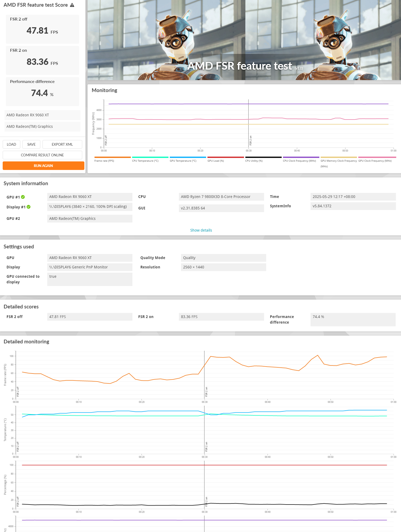This screenshot has width=401, height=532.
Task: Start the test again with RUN AGAIN
Action: (x=44, y=166)
